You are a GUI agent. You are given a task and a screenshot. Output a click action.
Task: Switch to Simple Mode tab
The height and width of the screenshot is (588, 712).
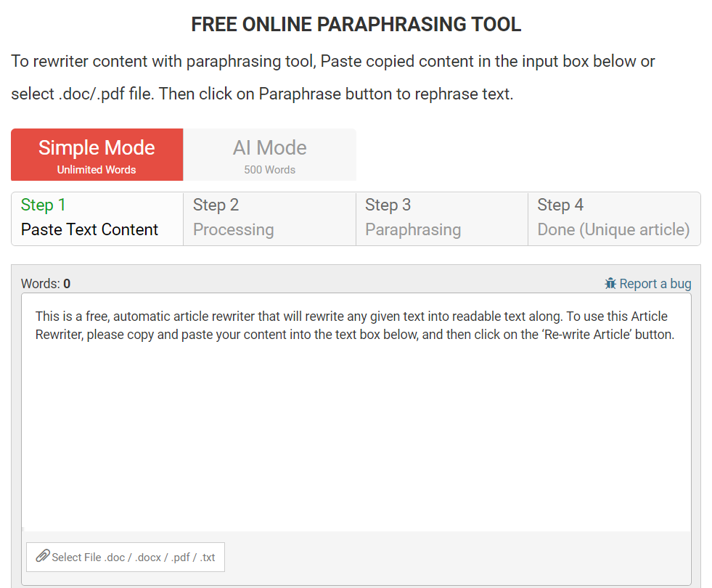pyautogui.click(x=97, y=155)
